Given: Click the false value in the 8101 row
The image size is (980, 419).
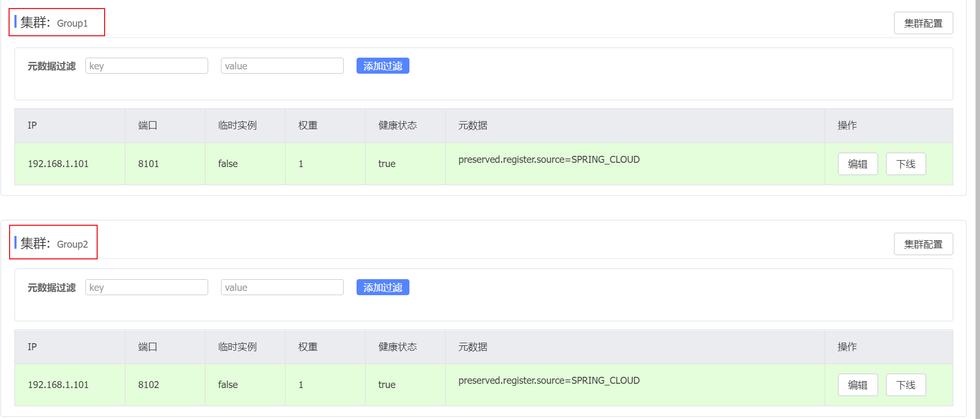Looking at the screenshot, I should (x=228, y=164).
